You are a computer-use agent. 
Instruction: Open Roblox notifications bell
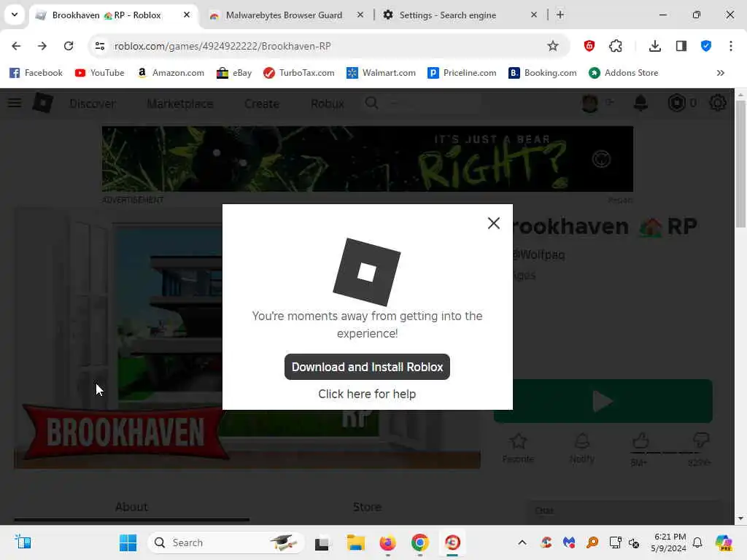tap(640, 103)
